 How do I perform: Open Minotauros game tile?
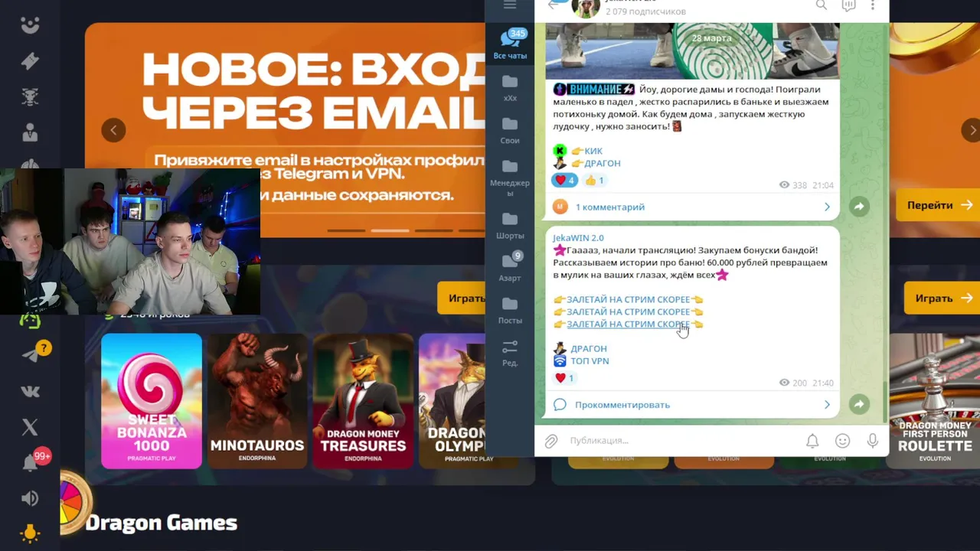coord(257,401)
